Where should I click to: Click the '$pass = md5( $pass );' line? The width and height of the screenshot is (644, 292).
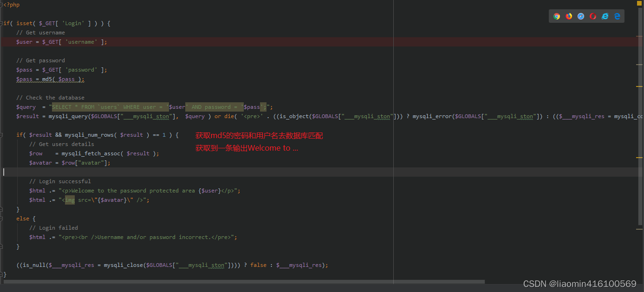50,79
